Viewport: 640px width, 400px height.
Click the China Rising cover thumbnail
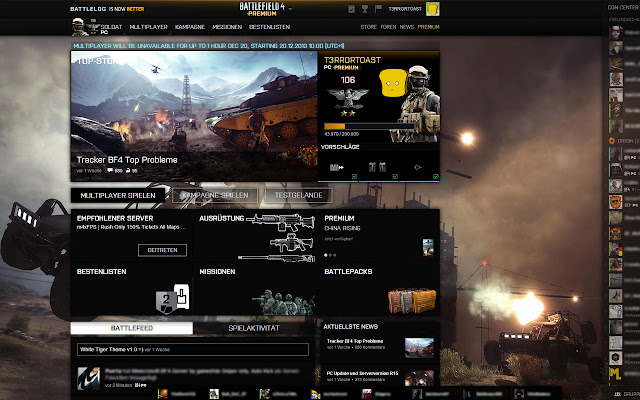pyautogui.click(x=428, y=248)
